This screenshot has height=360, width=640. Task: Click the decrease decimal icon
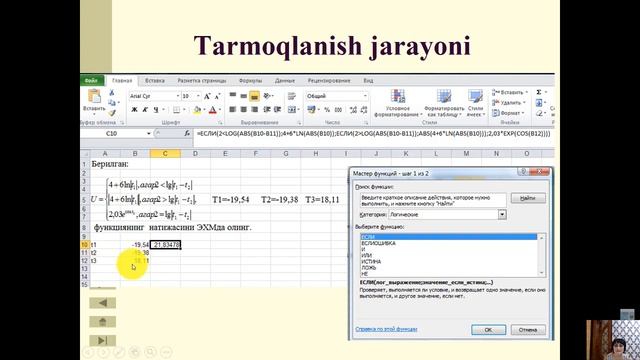tap(364, 110)
